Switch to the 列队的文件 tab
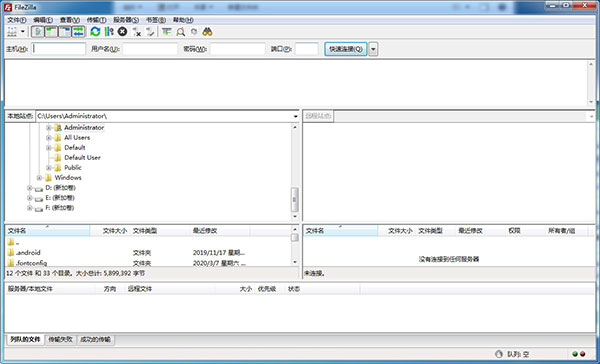Image resolution: width=600 pixels, height=364 pixels. click(x=25, y=340)
